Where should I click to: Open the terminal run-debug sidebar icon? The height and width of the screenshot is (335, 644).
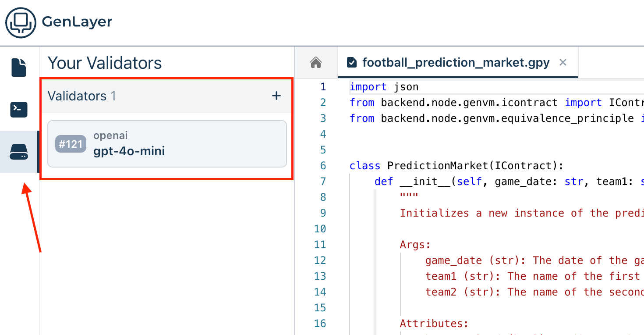coord(19,110)
